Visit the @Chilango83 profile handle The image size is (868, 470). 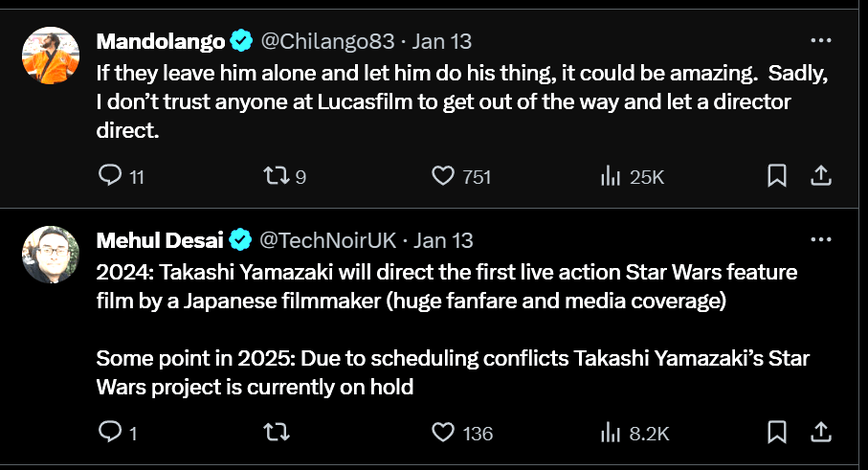click(x=327, y=41)
